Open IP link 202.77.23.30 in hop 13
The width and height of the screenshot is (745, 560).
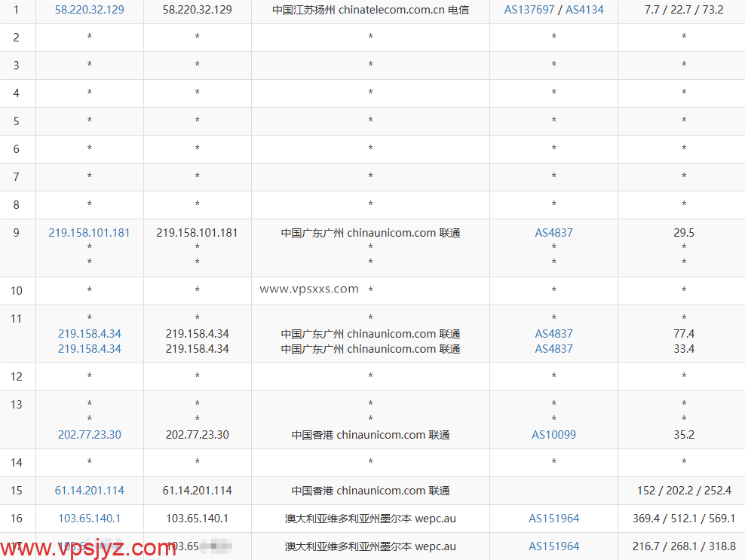coord(89,435)
